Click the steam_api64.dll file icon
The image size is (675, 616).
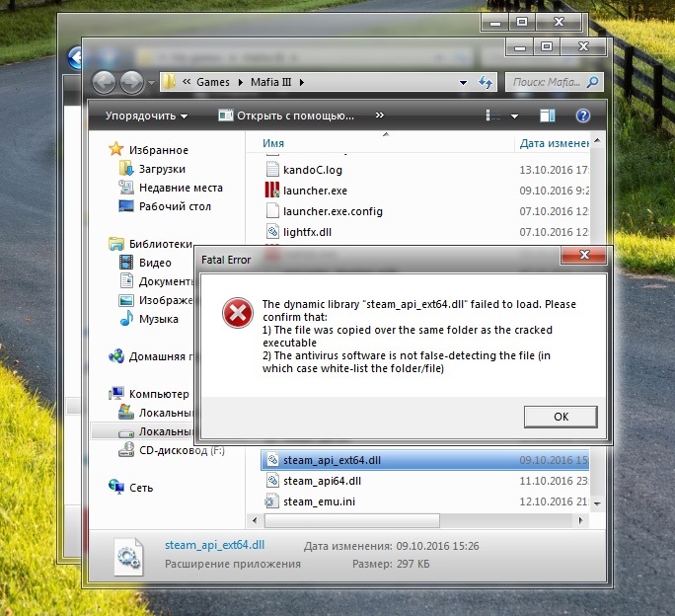[272, 481]
